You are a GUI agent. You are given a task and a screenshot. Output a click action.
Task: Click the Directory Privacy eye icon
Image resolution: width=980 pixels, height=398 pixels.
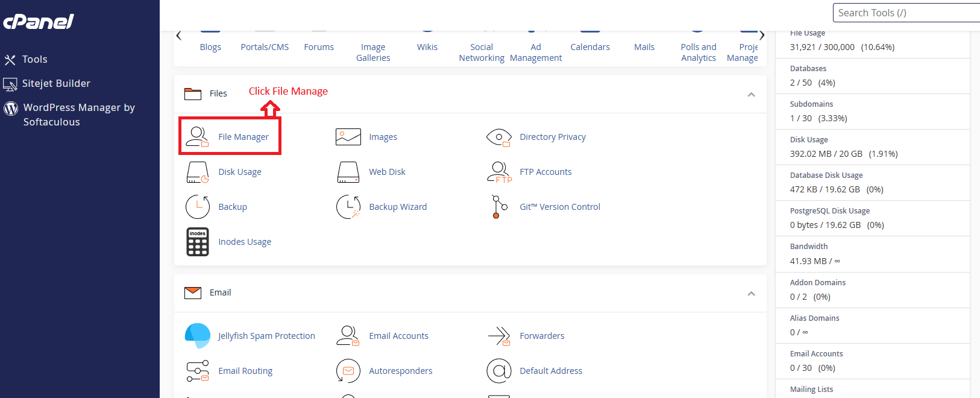click(x=499, y=137)
